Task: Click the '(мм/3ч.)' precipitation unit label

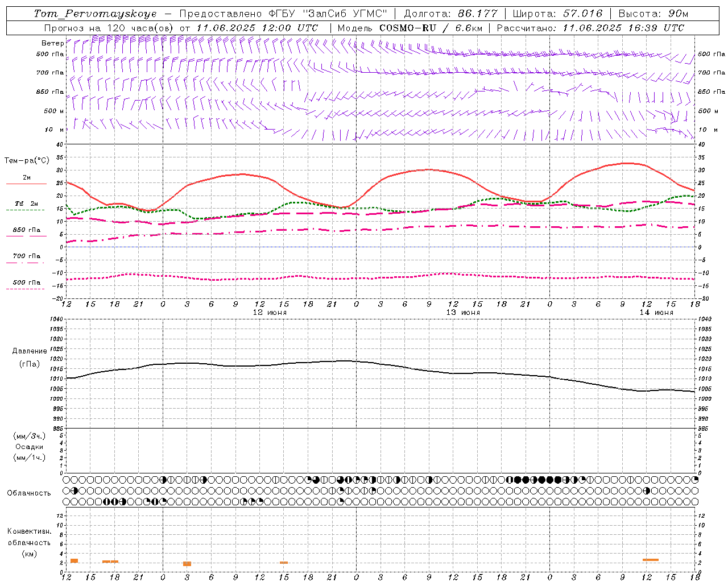Action: 30,436
